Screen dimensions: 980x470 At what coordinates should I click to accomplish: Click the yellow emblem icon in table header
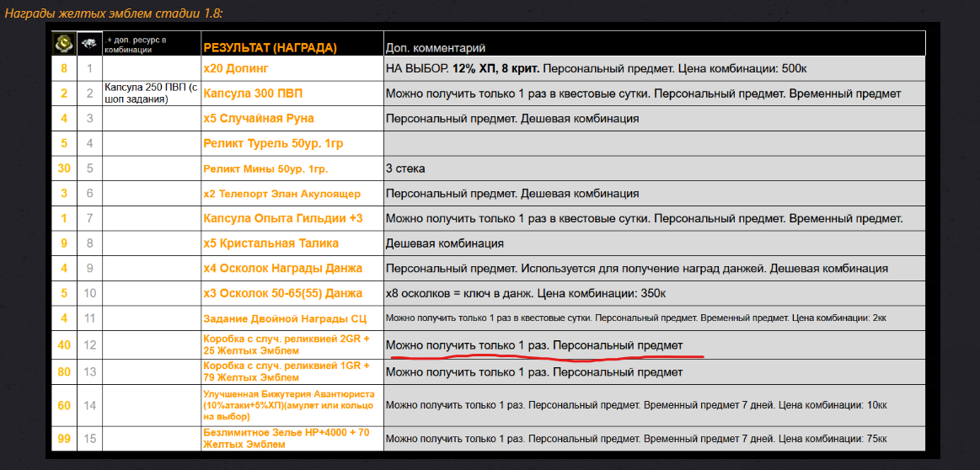(64, 43)
